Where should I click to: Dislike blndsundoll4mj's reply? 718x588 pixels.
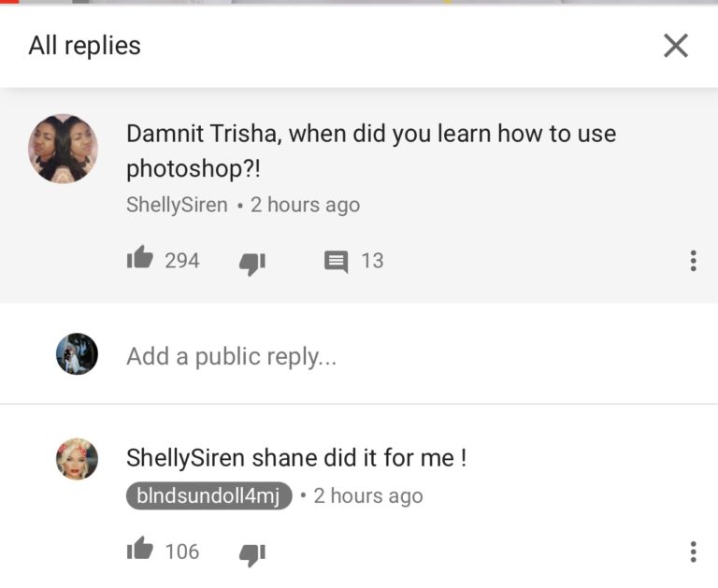252,553
